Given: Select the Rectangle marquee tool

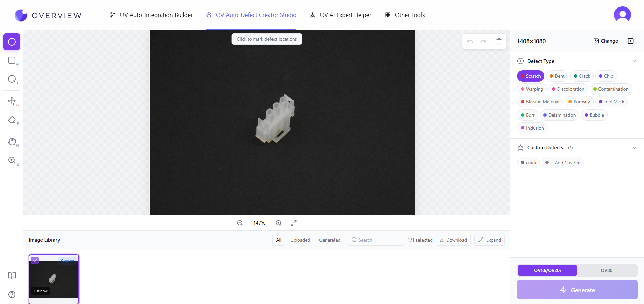Looking at the screenshot, I should [x=12, y=61].
